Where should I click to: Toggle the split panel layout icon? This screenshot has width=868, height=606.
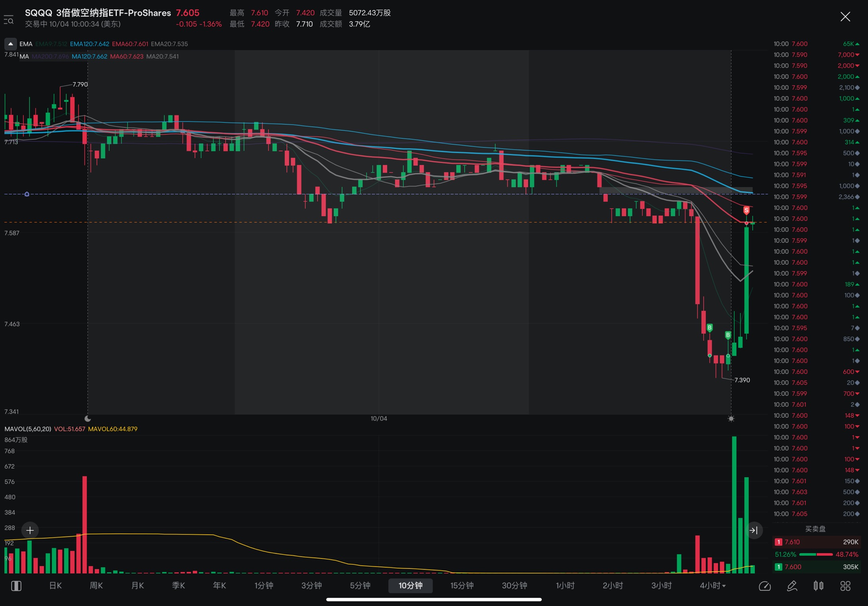click(x=16, y=586)
